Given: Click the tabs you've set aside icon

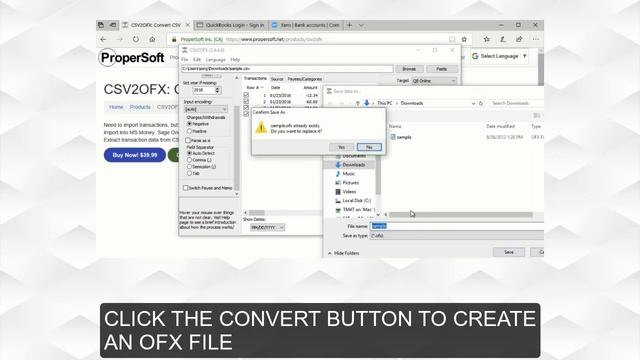Looking at the screenshot, I should pyautogui.click(x=101, y=25).
